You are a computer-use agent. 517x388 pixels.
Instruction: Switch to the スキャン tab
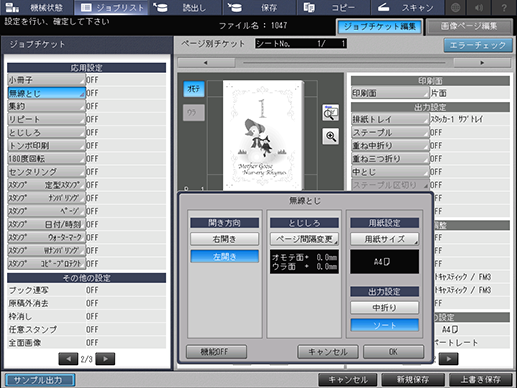pos(407,7)
